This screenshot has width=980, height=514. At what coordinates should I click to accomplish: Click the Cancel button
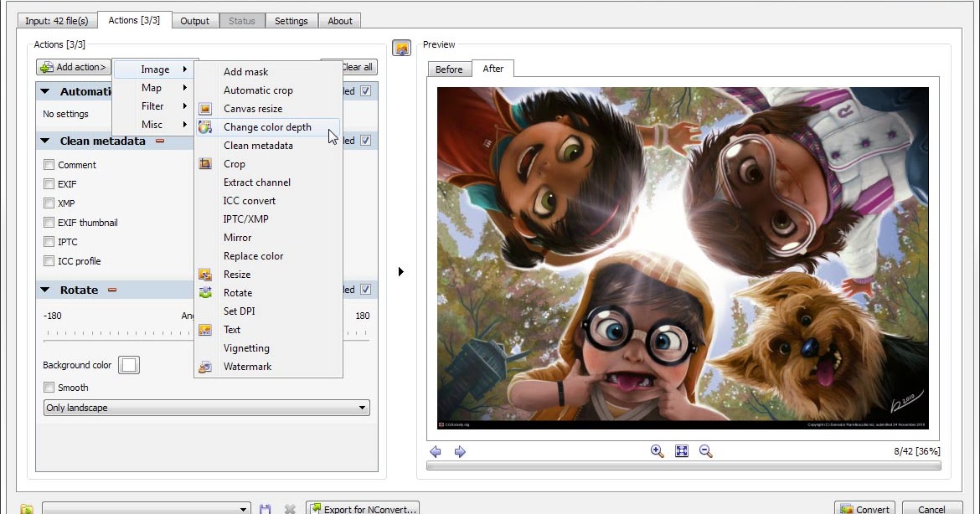pyautogui.click(x=931, y=509)
